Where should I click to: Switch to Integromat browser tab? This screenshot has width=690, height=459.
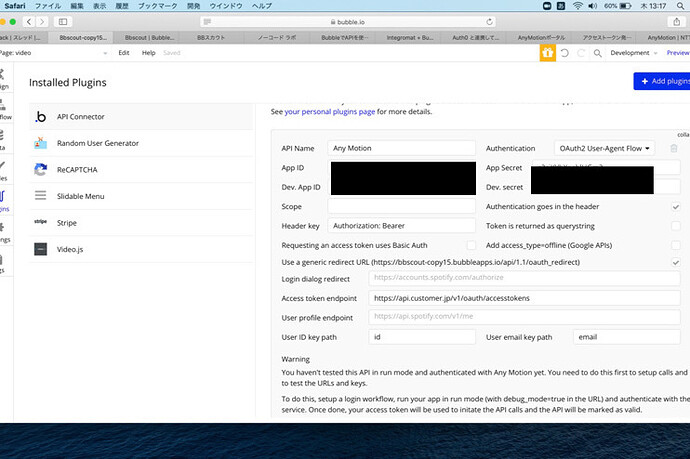coord(410,38)
